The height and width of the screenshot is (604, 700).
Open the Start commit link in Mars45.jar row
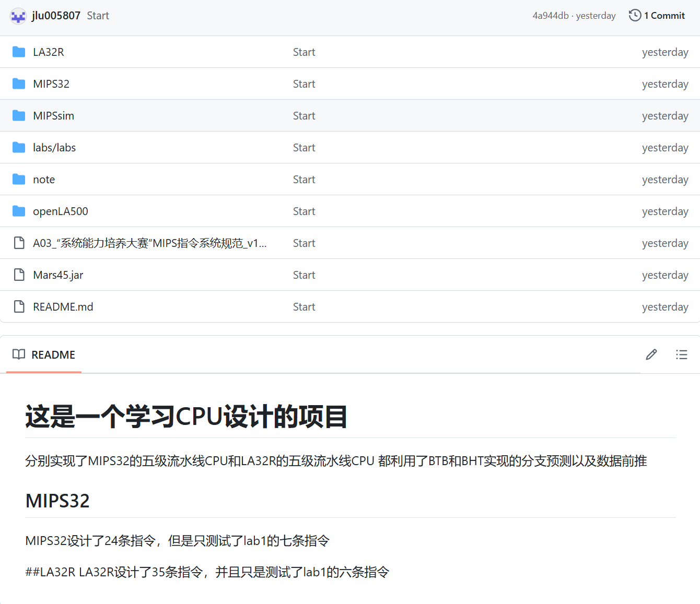304,275
